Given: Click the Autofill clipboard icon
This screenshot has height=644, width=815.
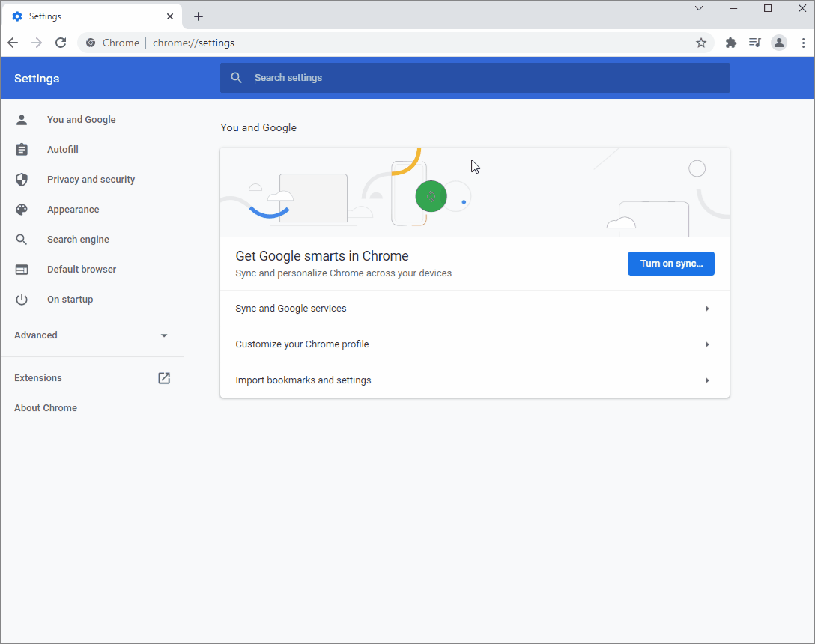Looking at the screenshot, I should (22, 150).
